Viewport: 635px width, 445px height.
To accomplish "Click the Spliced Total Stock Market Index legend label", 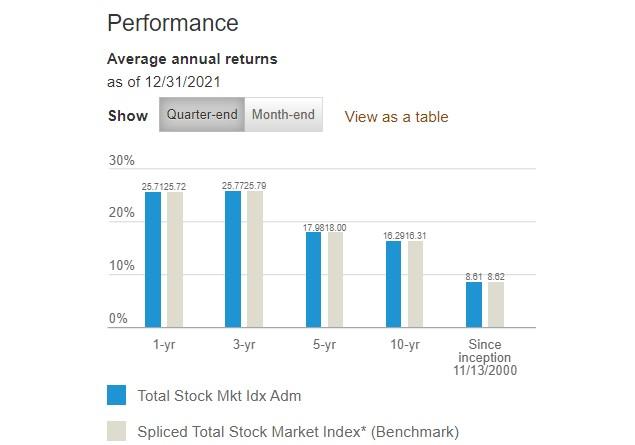I will (298, 432).
